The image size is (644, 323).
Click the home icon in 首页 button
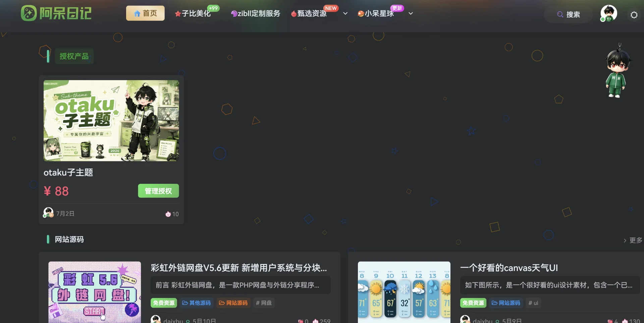pyautogui.click(x=137, y=13)
